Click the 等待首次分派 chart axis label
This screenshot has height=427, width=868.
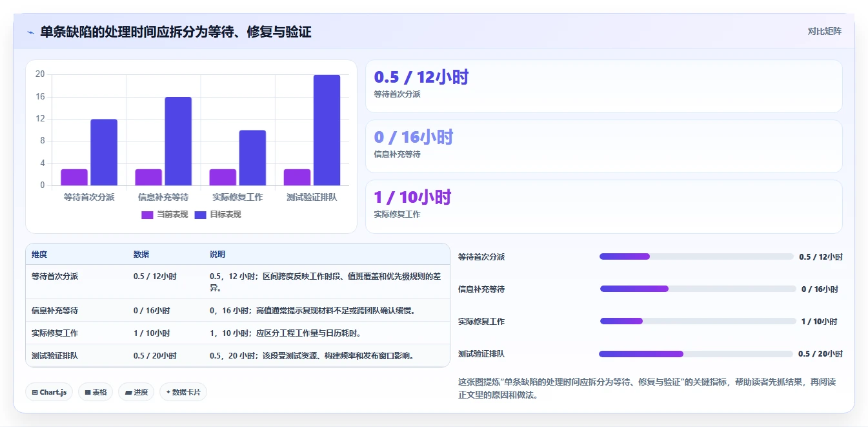(89, 197)
